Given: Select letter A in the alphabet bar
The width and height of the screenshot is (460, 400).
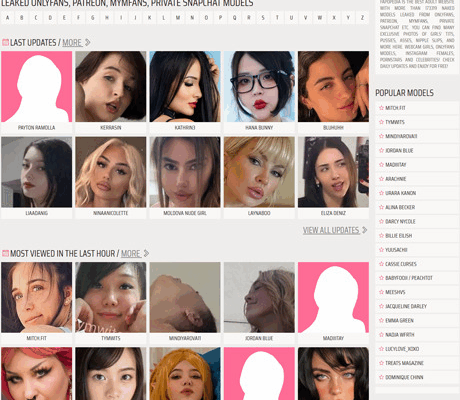Looking at the screenshot, I should tap(8, 18).
